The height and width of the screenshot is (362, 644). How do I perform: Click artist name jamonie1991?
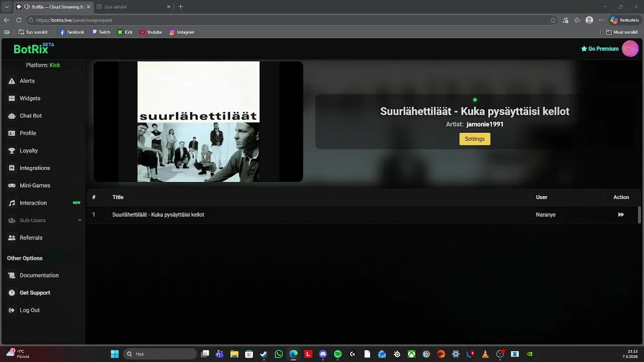pos(485,124)
